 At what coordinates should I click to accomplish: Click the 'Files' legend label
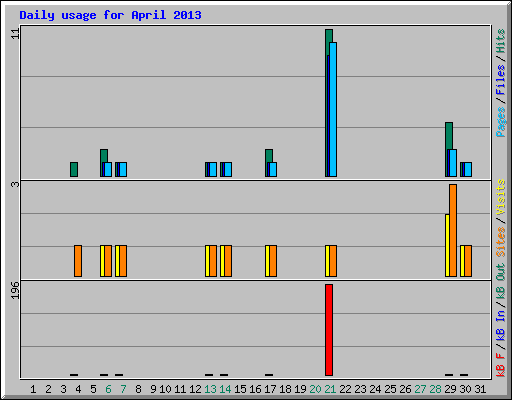click(501, 80)
